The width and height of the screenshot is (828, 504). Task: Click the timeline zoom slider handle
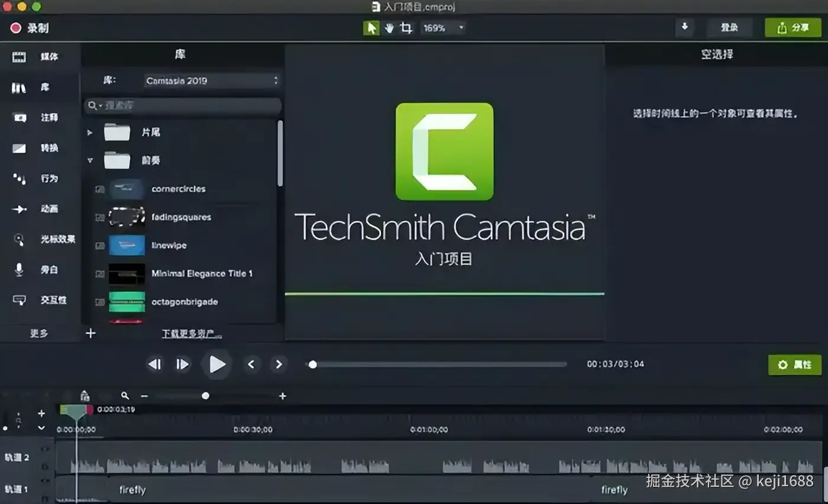pos(205,396)
